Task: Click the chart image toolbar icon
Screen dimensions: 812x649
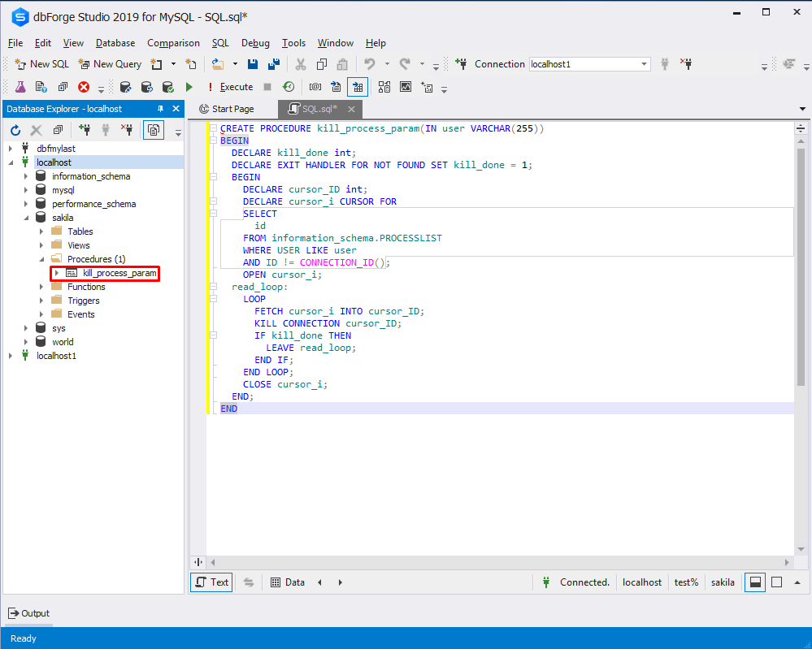Action: pyautogui.click(x=406, y=87)
